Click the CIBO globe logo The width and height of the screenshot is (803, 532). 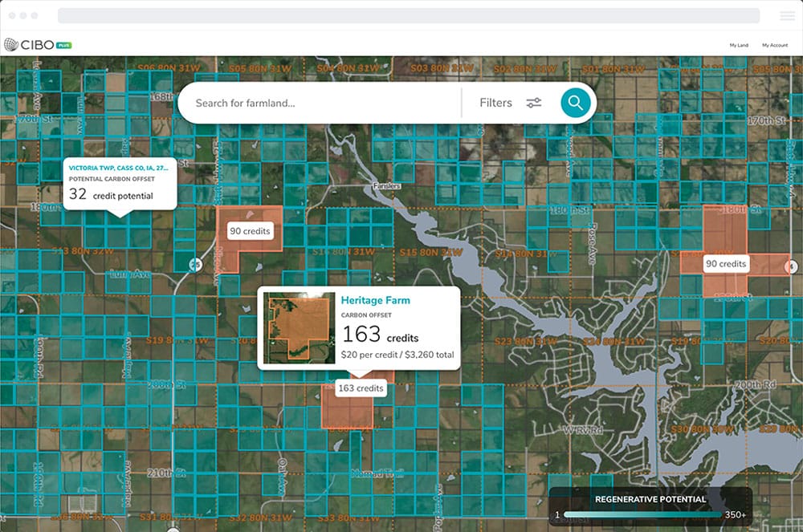coord(11,45)
